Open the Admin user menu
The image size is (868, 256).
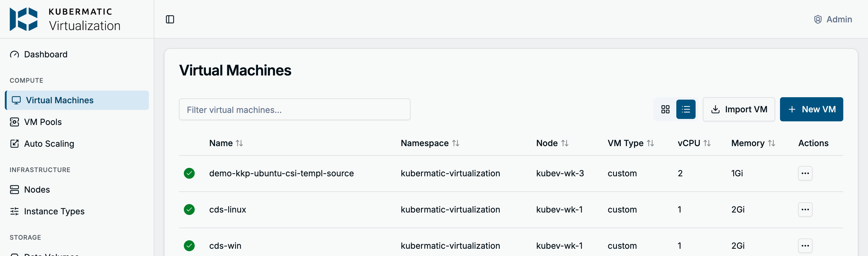[833, 19]
